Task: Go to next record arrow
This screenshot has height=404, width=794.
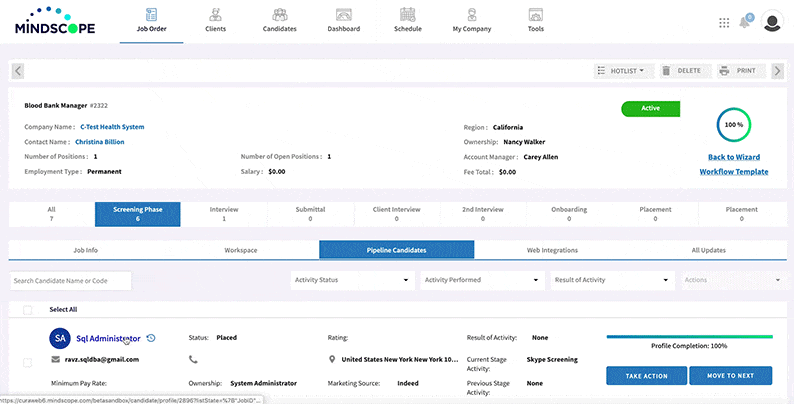Action: [777, 71]
